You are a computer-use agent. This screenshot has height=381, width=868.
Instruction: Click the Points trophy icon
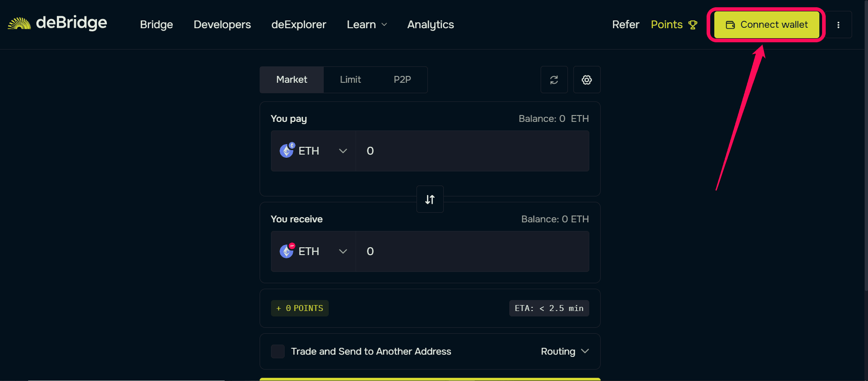[x=692, y=25]
